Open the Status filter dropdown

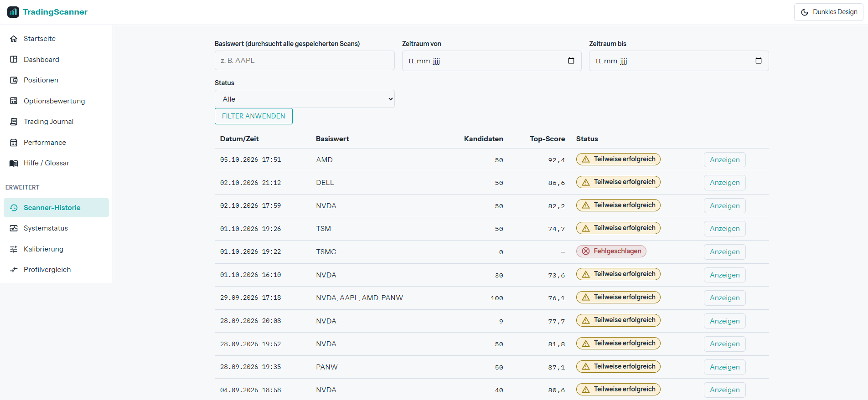coord(305,99)
